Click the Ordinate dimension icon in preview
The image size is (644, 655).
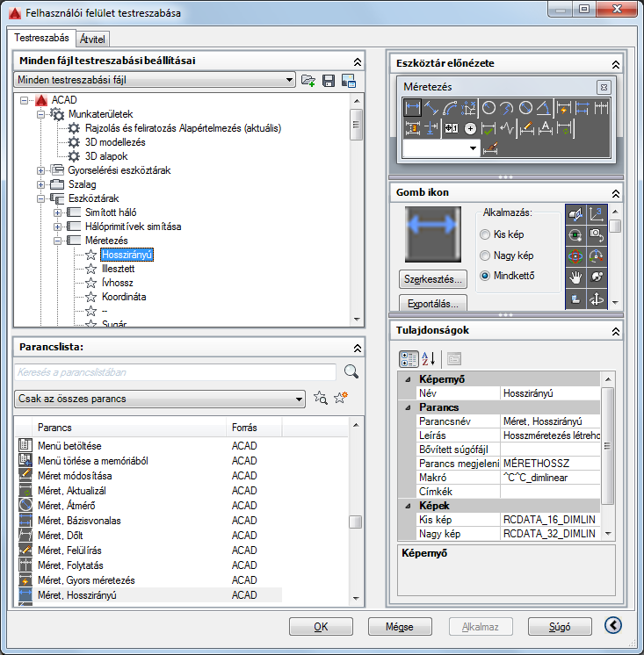coord(468,108)
